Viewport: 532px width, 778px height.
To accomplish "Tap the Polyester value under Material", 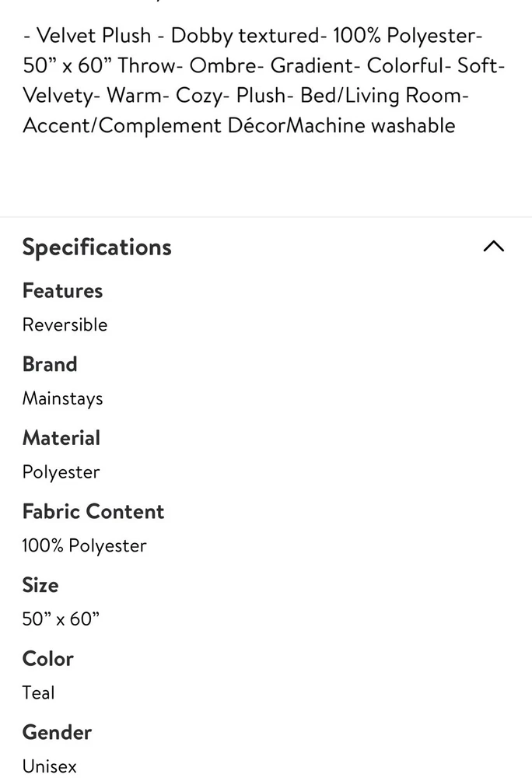I will [61, 472].
